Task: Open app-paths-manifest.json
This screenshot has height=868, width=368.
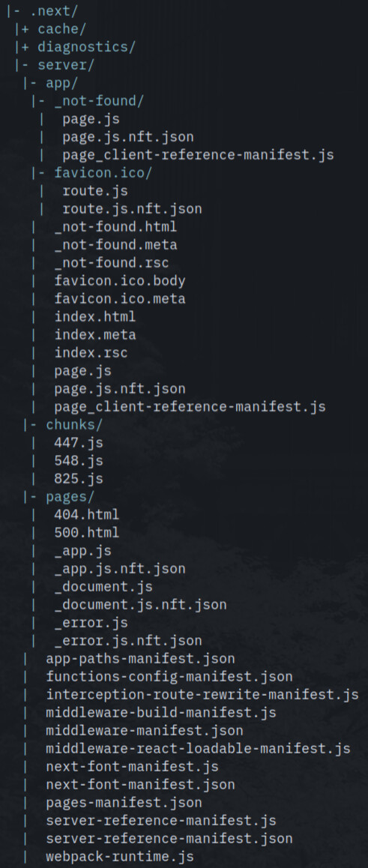Action: tap(141, 659)
